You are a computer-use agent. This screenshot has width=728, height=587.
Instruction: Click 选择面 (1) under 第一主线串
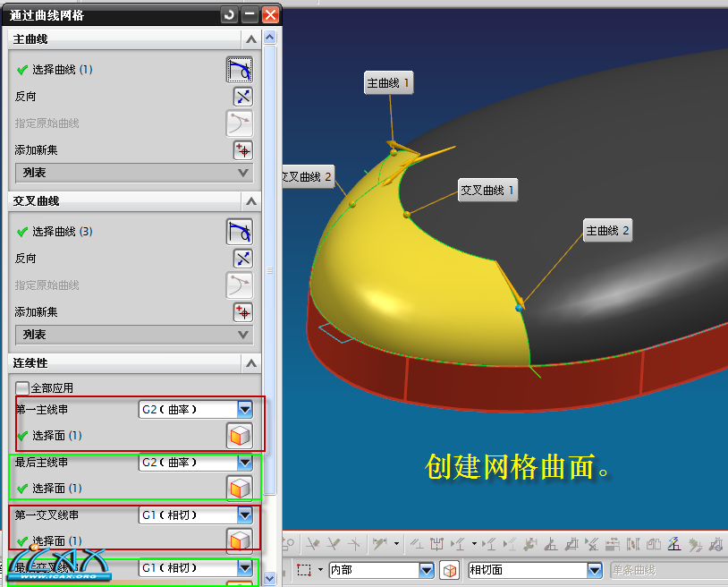click(x=56, y=435)
